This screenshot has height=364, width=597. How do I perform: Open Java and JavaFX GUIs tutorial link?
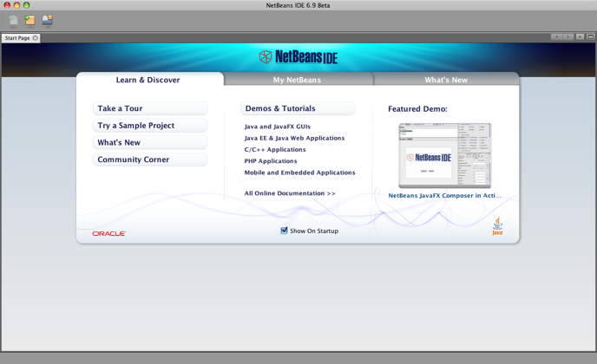click(278, 127)
